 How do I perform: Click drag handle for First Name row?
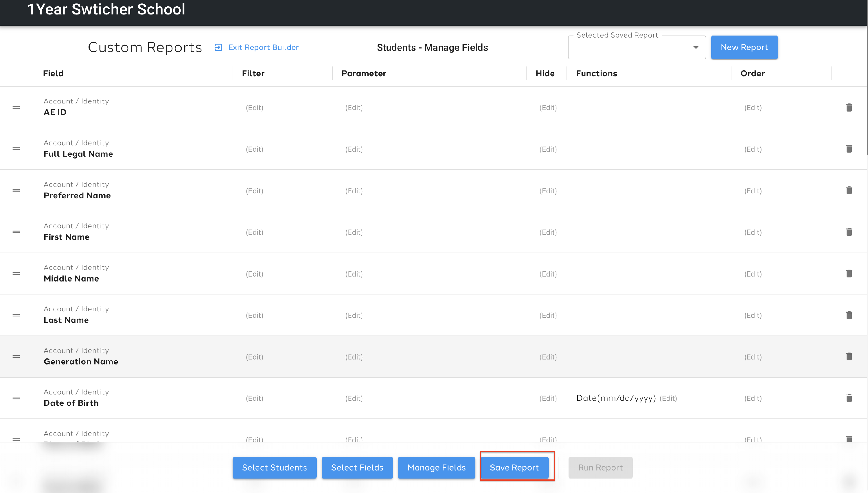pyautogui.click(x=16, y=232)
